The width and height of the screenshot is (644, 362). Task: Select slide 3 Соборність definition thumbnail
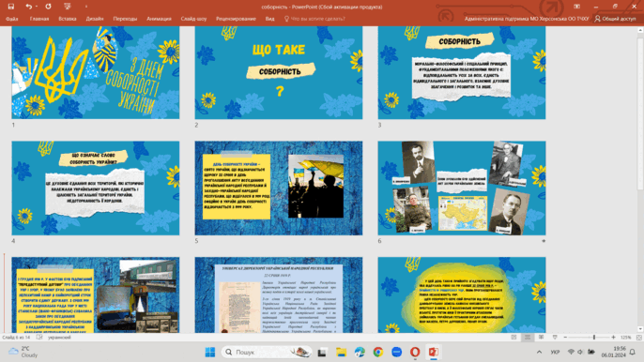click(x=462, y=72)
